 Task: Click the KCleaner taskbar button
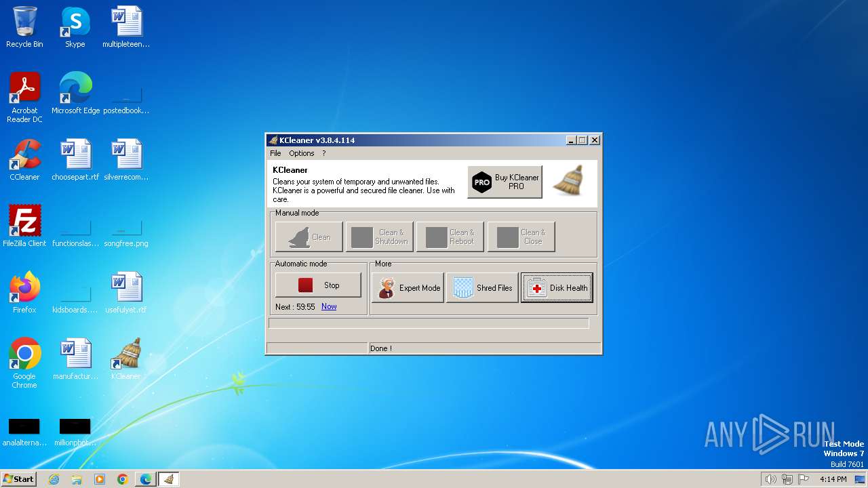coord(169,479)
